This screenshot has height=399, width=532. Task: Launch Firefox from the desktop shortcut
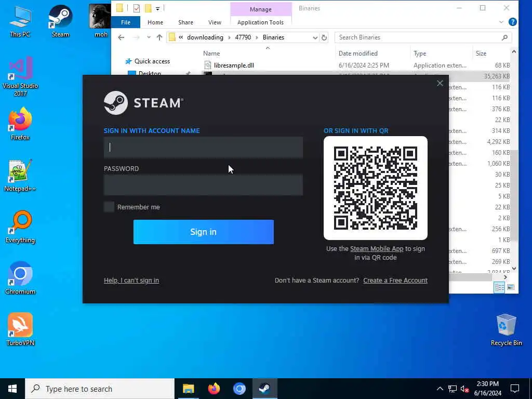pos(20,124)
